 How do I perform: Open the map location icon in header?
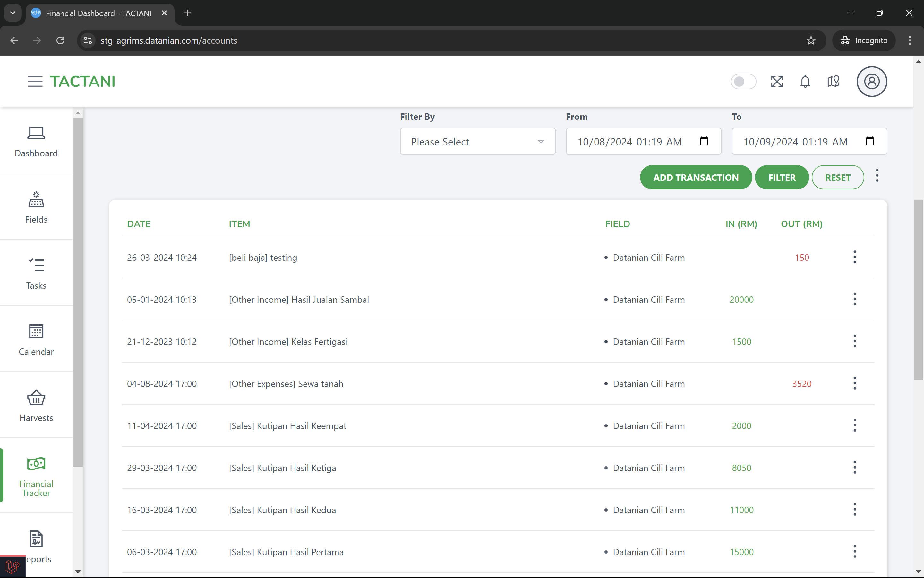click(833, 82)
